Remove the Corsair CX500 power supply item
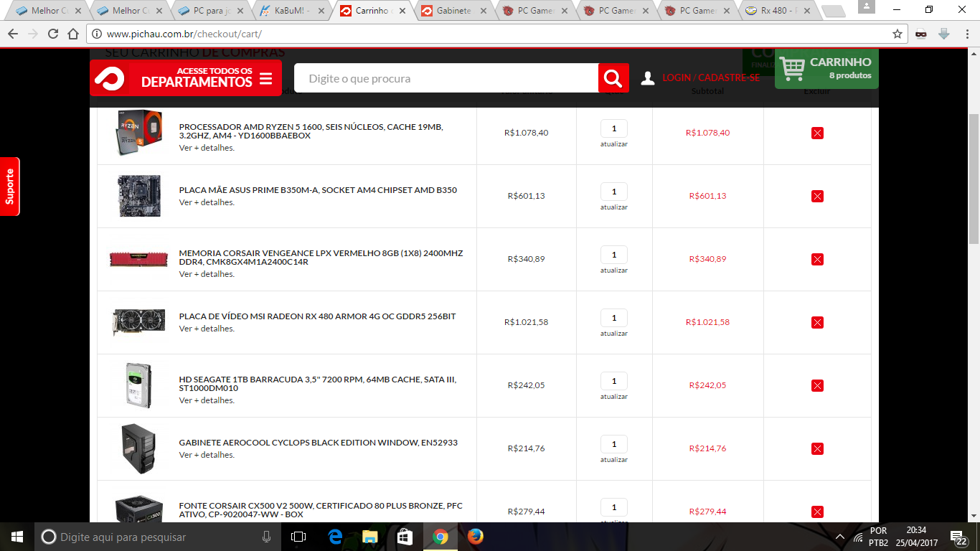The image size is (980, 551). click(x=817, y=512)
